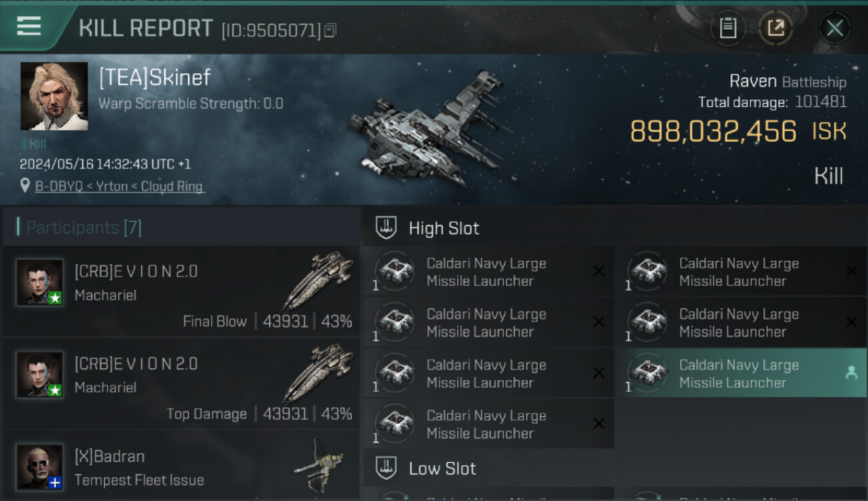Screen dimensions: 868x501
Task: Click X on first left launcher
Action: (x=599, y=271)
